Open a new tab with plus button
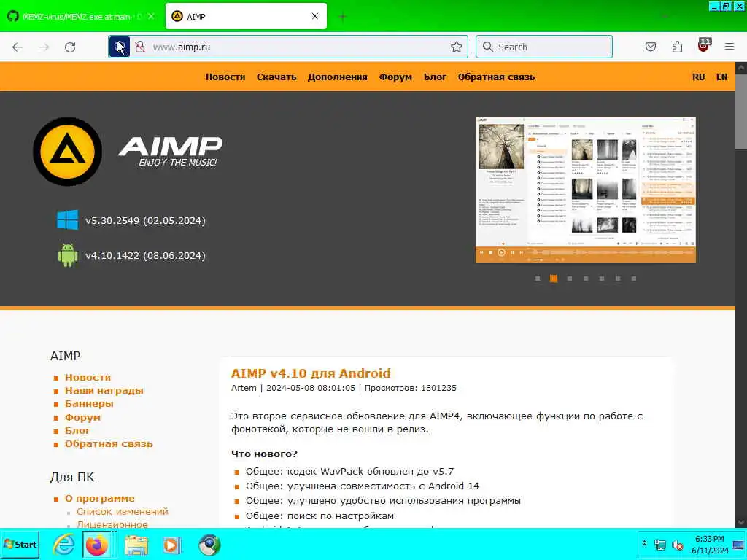The image size is (747, 560). pos(342,17)
